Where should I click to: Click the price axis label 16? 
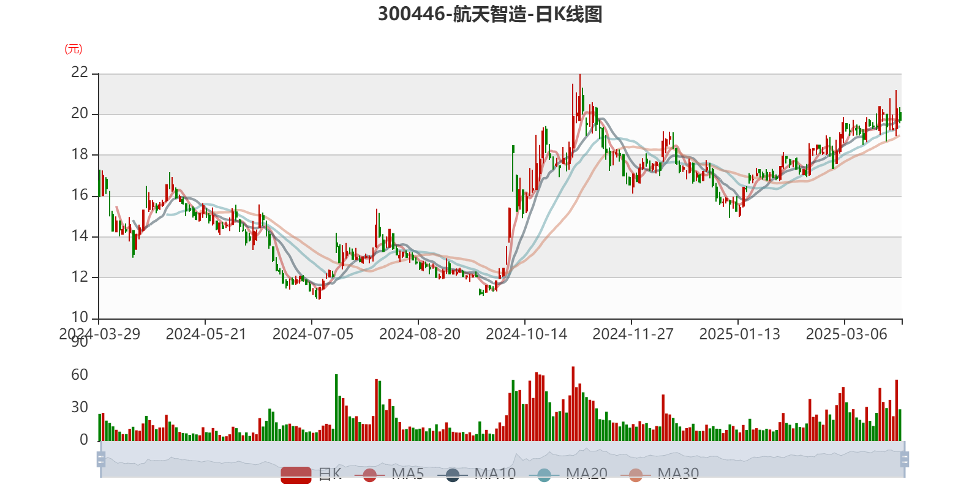point(80,195)
